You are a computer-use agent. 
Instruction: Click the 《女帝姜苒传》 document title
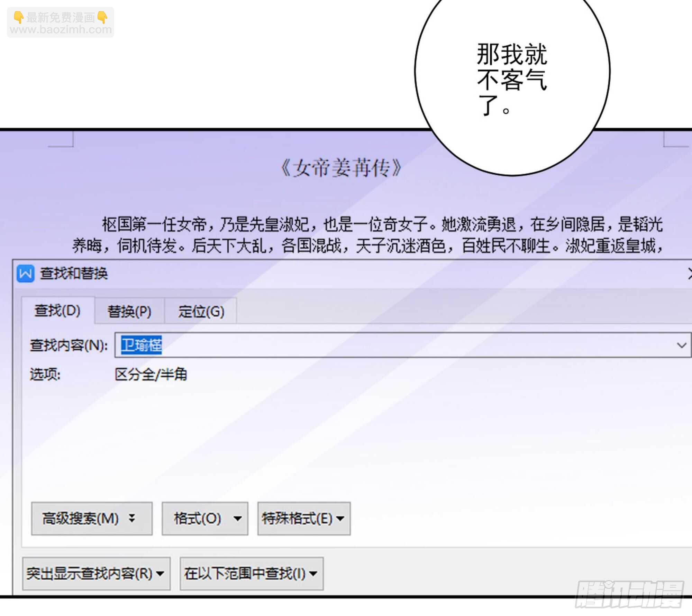341,168
